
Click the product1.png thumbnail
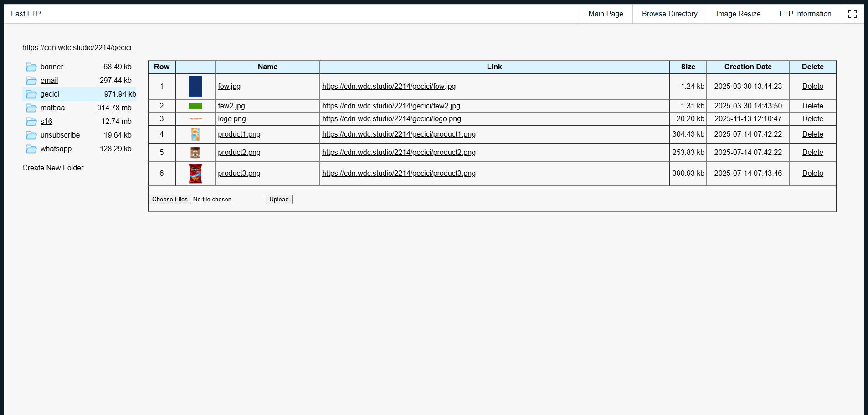(195, 134)
